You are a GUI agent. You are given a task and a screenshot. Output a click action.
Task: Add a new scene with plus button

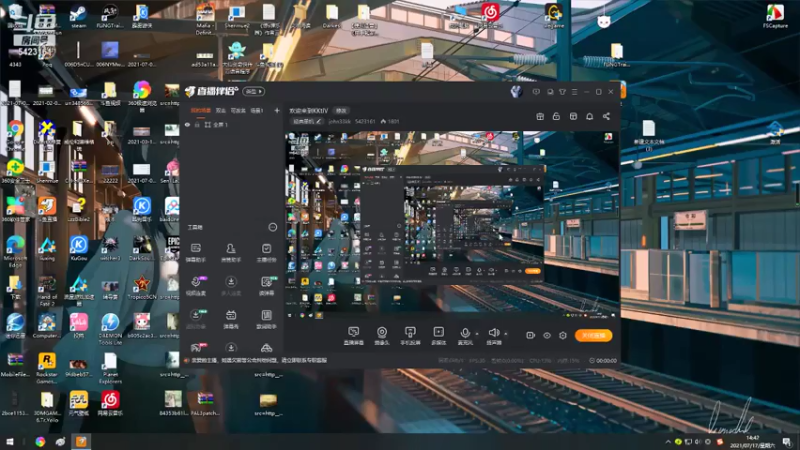pos(277,110)
